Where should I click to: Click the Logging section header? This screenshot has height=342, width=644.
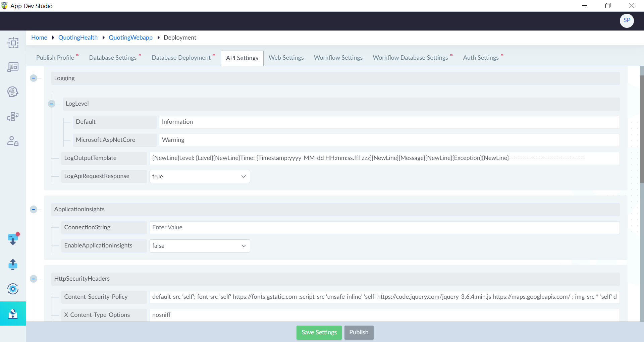click(335, 78)
